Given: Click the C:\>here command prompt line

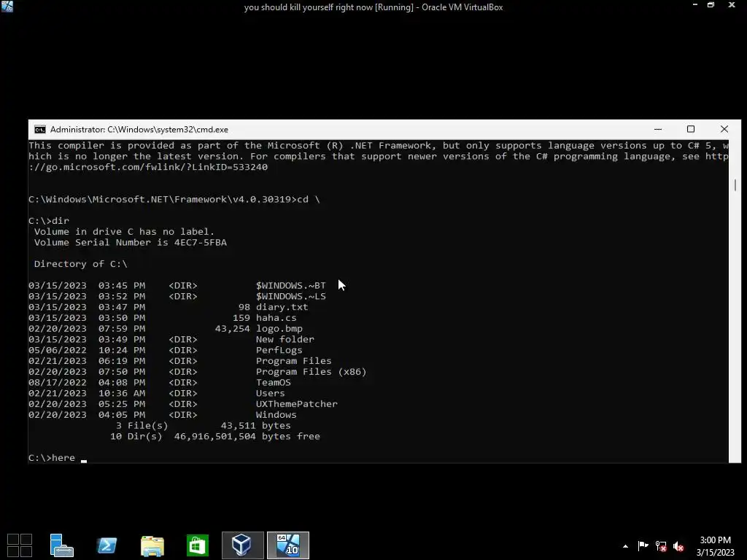Looking at the screenshot, I should (58, 458).
